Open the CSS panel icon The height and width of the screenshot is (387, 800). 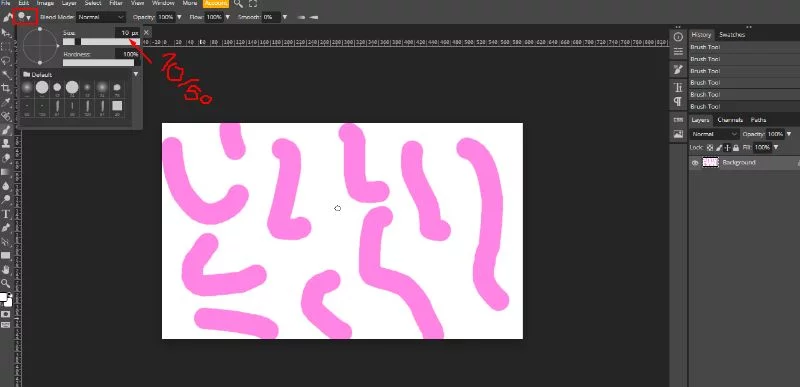678,120
